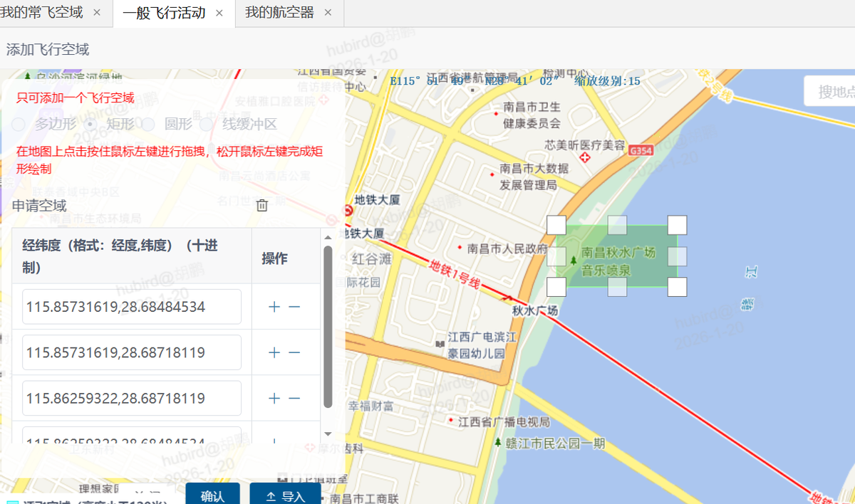Click the input containing 115.85731619,28.68484534
This screenshot has width=855, height=504.
(132, 307)
